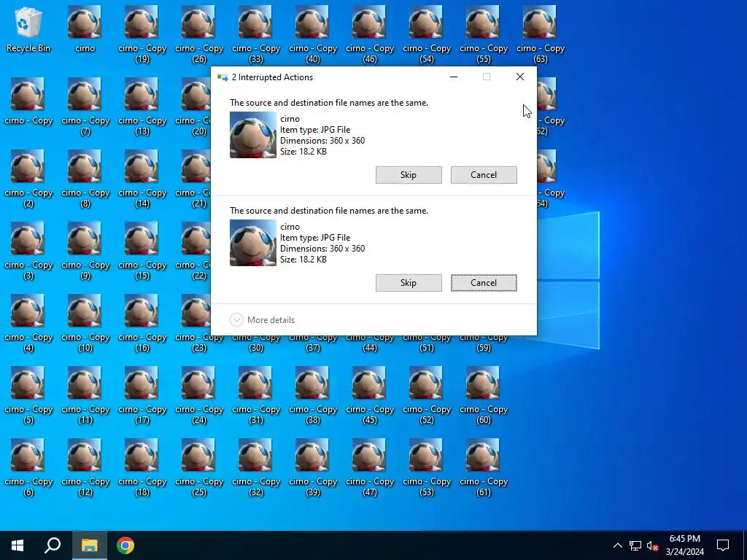Select cirno - Copy (26) desktop icon
The image size is (747, 560).
199,34
